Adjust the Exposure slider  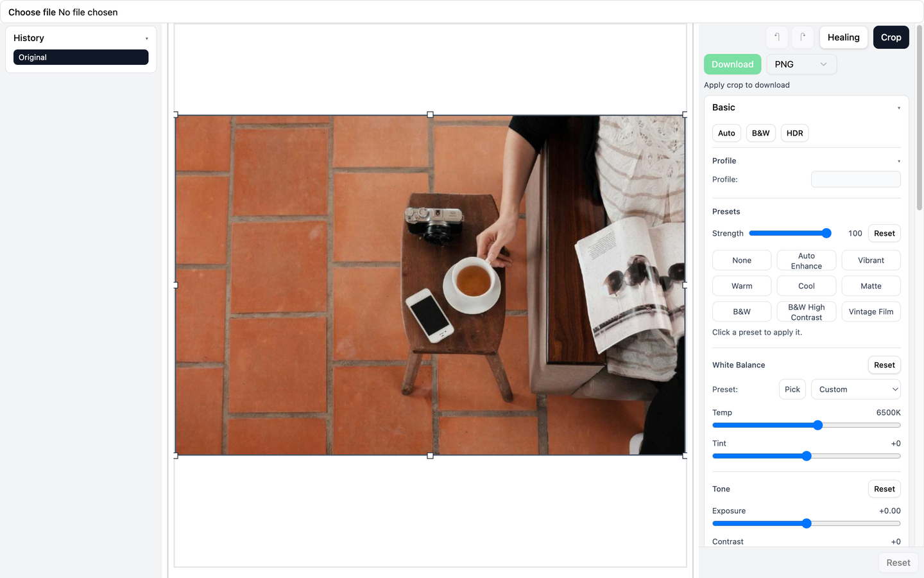(806, 523)
